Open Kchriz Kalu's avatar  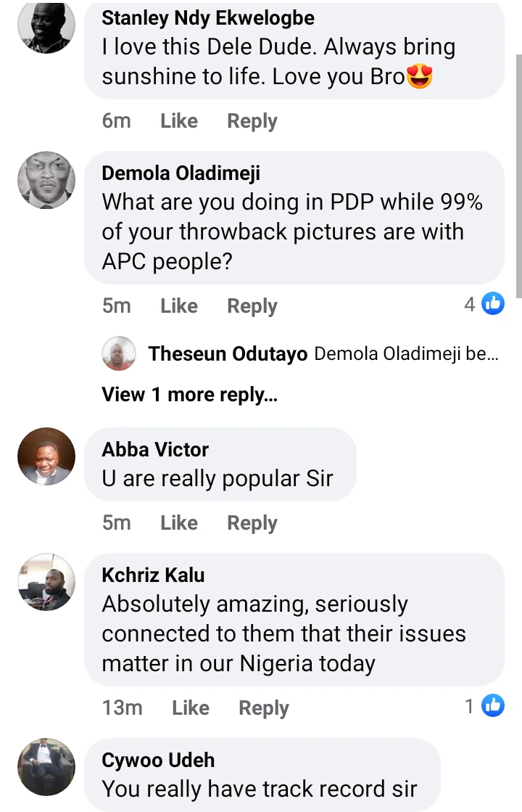tap(46, 583)
